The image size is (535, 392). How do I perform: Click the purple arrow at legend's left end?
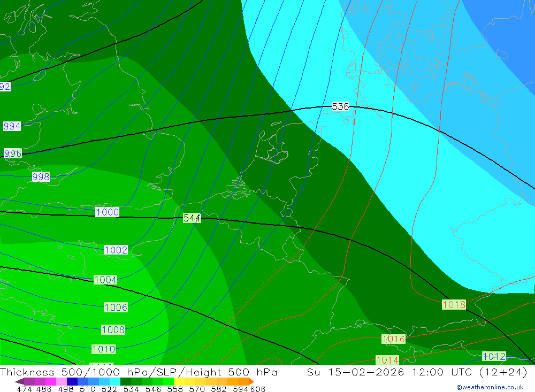pos(19,381)
